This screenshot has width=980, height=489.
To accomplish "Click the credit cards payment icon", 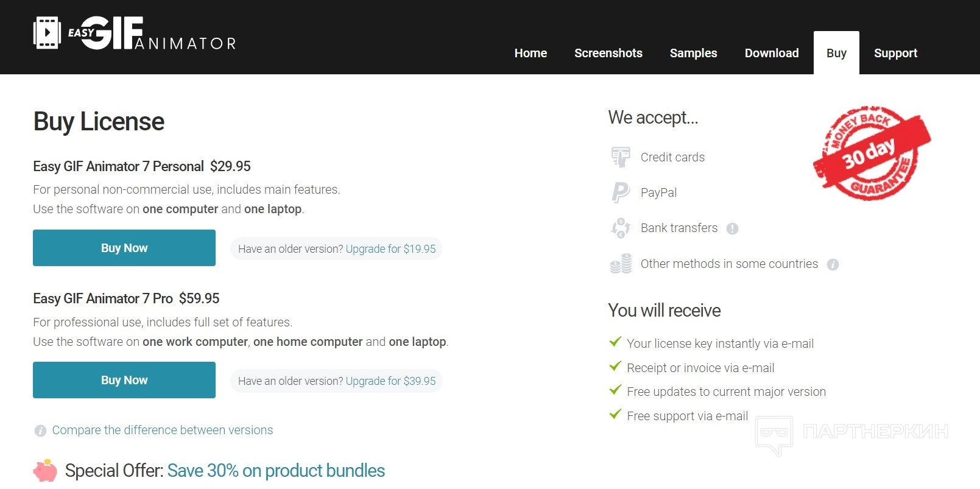I will (x=621, y=157).
